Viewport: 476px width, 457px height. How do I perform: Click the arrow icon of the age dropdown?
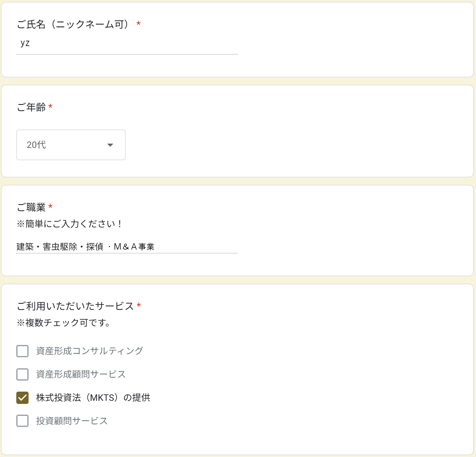(x=110, y=145)
